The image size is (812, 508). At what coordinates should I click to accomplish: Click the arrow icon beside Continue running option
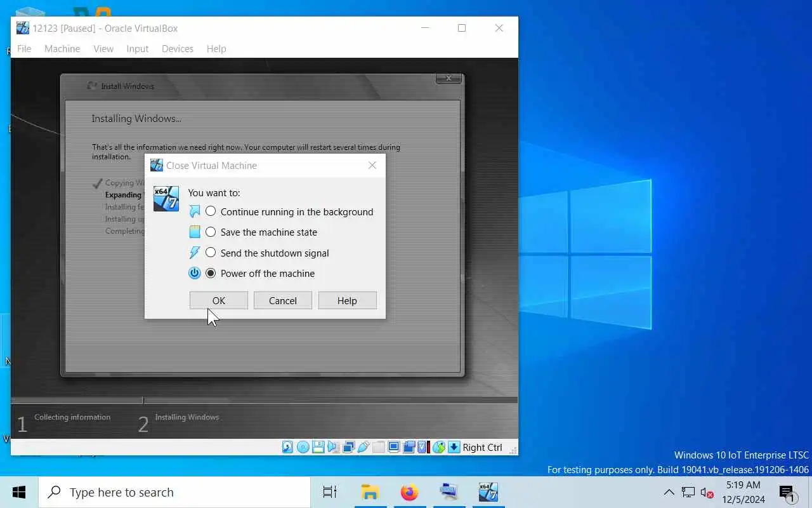pos(195,212)
